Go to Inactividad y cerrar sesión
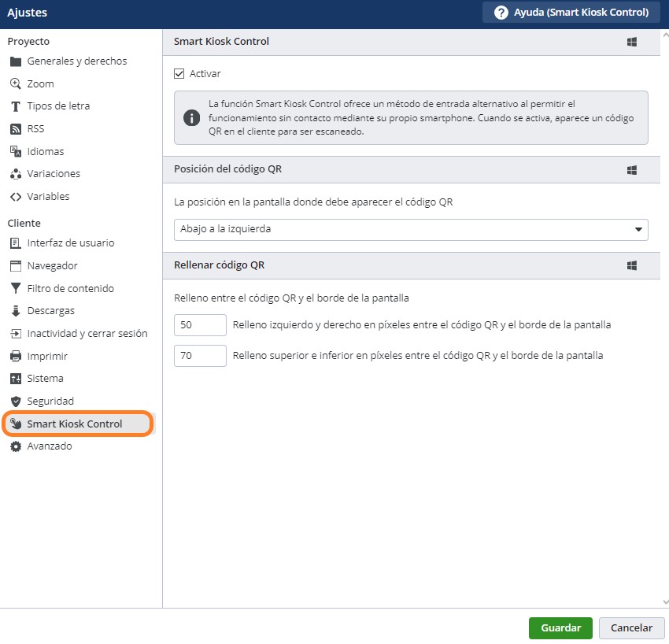This screenshot has width=669, height=644. 87,334
